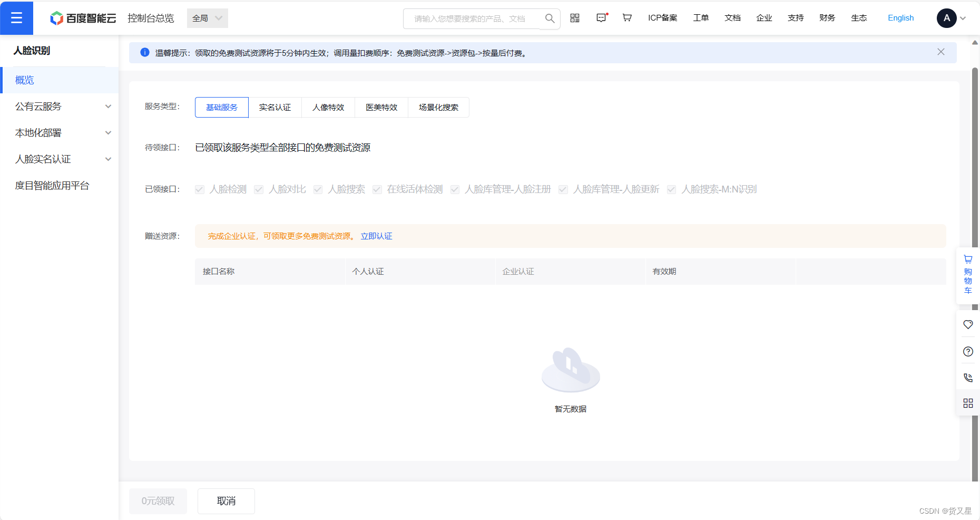Click the page vertical scrollbar

975,274
